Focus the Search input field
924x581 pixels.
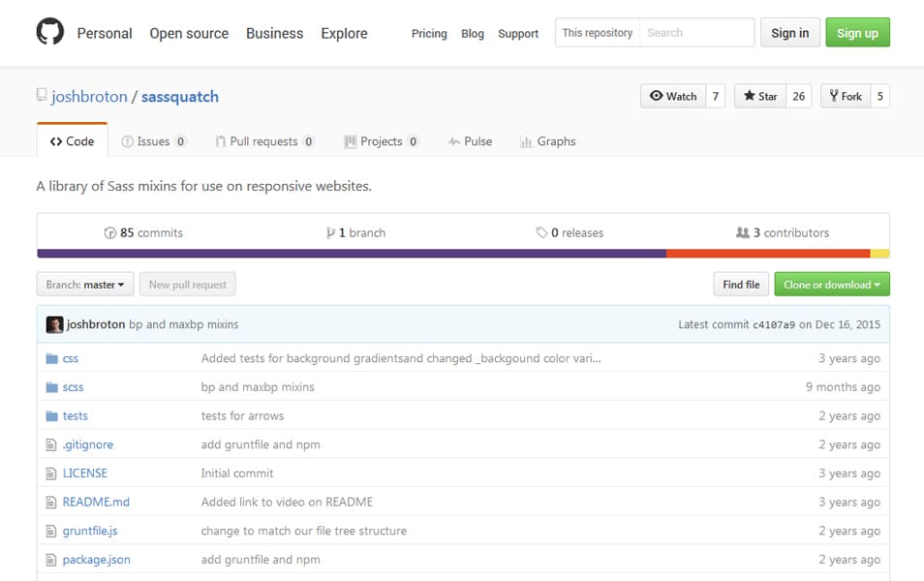pos(696,32)
